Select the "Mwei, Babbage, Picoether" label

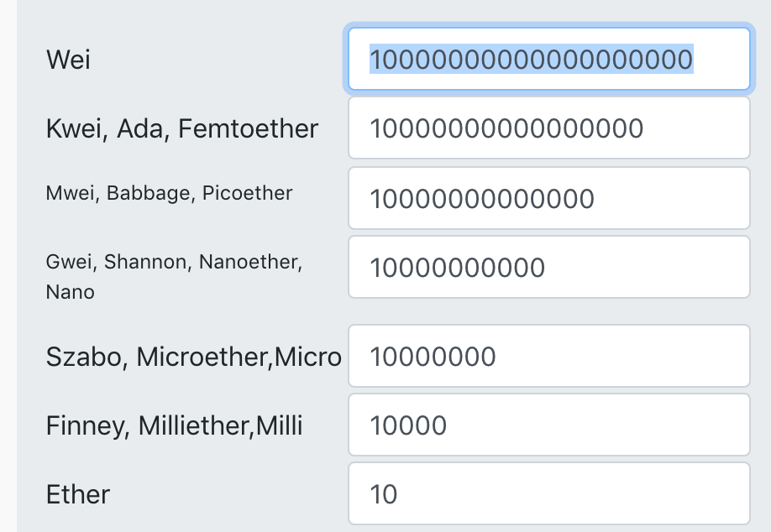169,193
